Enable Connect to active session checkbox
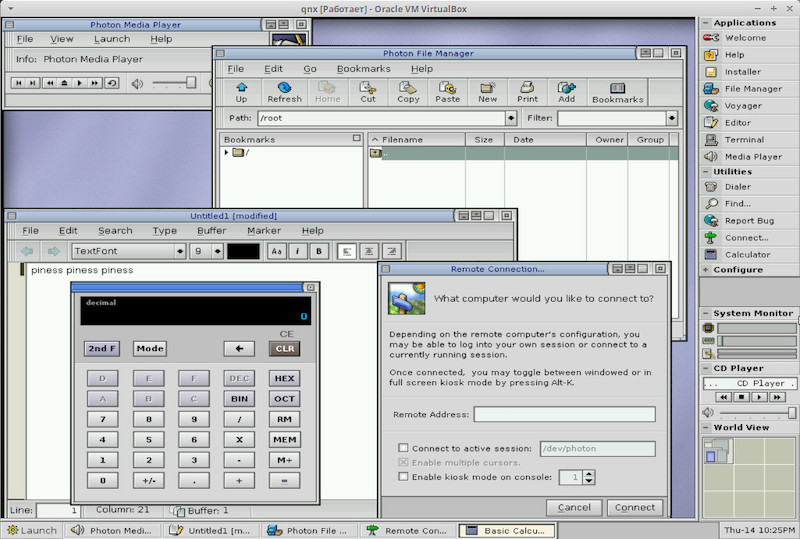The image size is (800, 539). (x=404, y=448)
